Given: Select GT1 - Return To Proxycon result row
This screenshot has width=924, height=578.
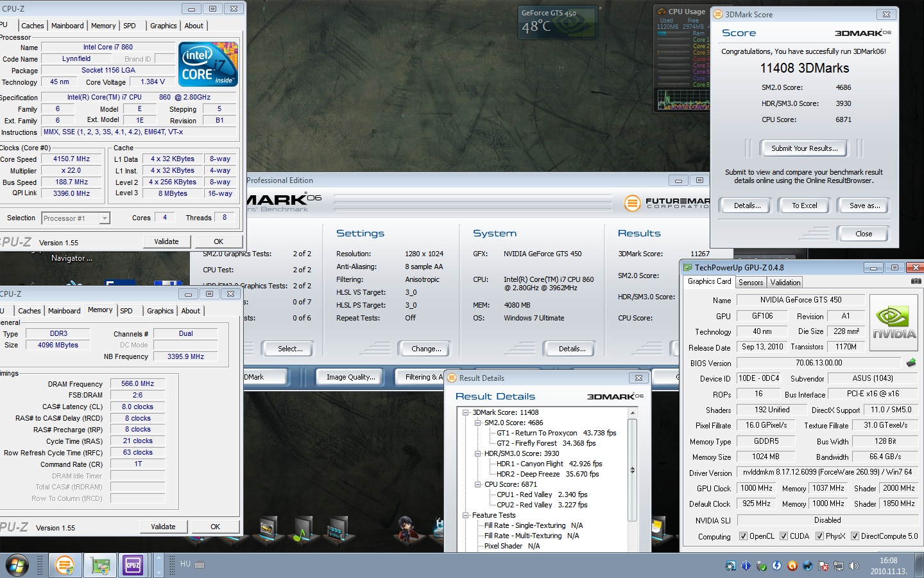Looking at the screenshot, I should pos(556,433).
